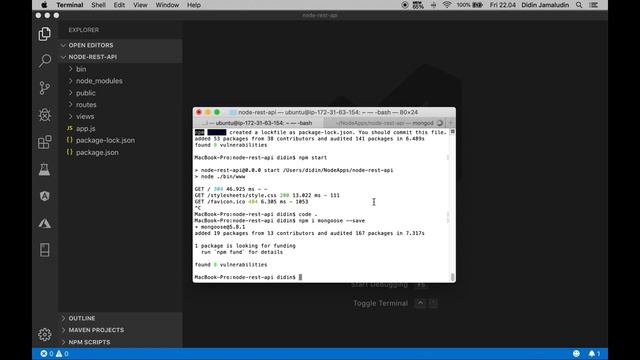Screen dimensions: 640x360
Task: Click the Explorer panel title
Action: tap(84, 30)
